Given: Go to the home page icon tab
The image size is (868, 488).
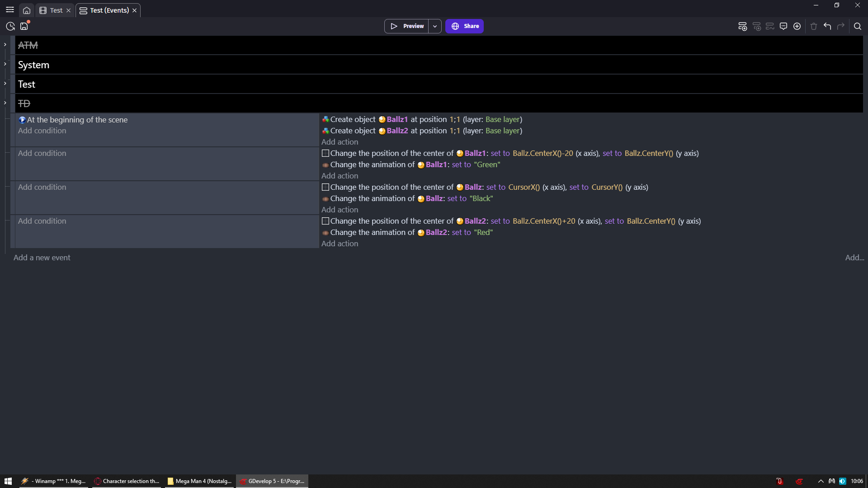Looking at the screenshot, I should [27, 10].
